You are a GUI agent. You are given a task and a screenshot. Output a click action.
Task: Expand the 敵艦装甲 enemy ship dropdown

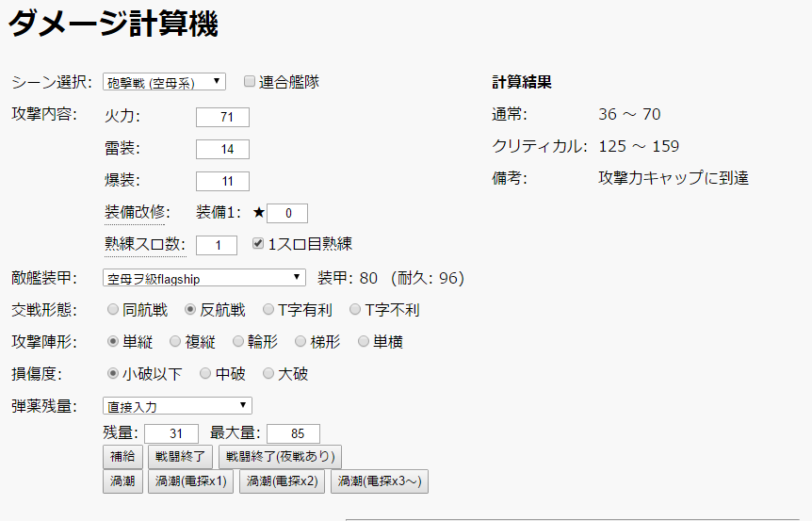(x=203, y=278)
